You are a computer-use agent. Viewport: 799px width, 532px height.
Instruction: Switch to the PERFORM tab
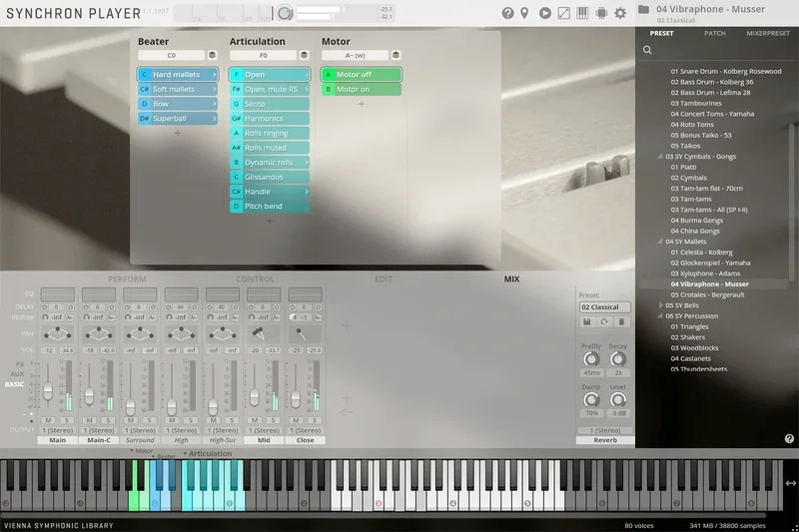coord(127,279)
